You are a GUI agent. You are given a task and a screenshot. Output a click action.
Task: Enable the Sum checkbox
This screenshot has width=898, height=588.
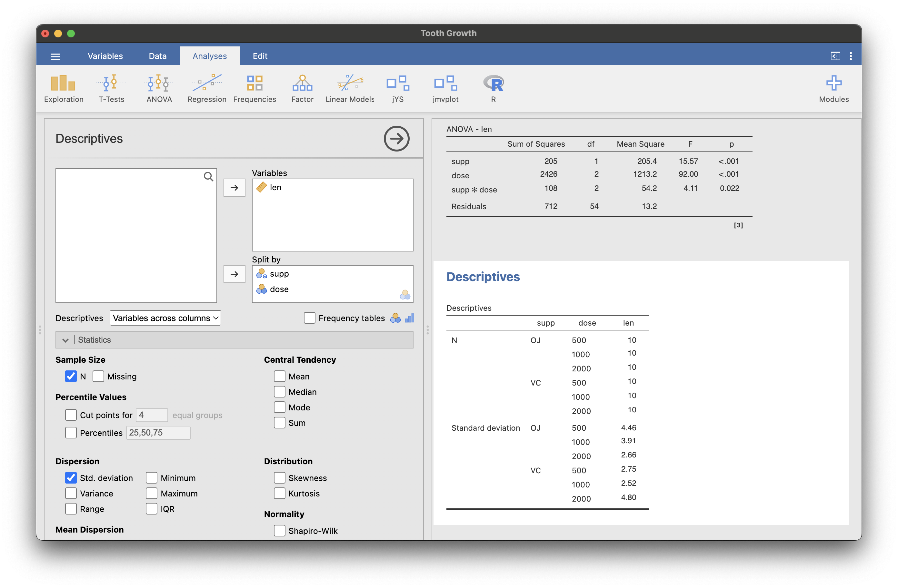click(x=279, y=422)
